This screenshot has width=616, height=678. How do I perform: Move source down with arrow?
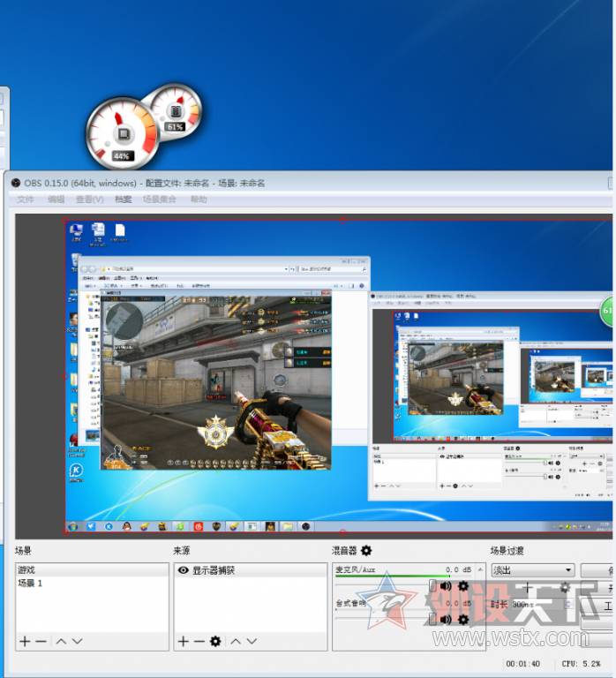252,641
